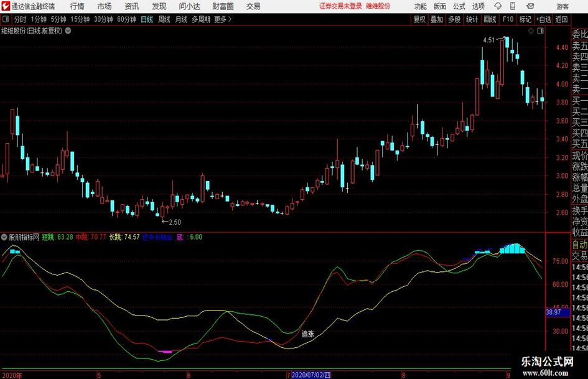The height and width of the screenshot is (379, 588).
Task: Click the Tongdaxin red logo icon
Action: point(5,6)
